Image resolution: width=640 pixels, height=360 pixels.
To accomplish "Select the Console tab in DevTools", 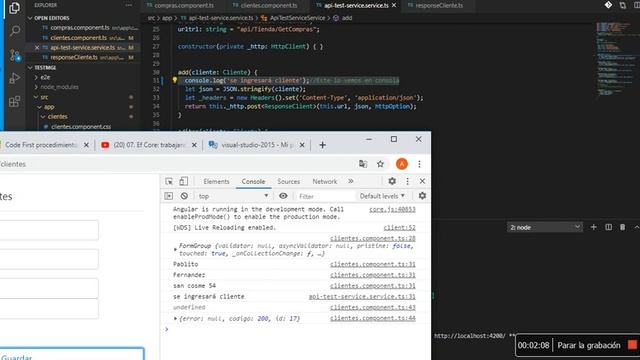I will point(253,181).
